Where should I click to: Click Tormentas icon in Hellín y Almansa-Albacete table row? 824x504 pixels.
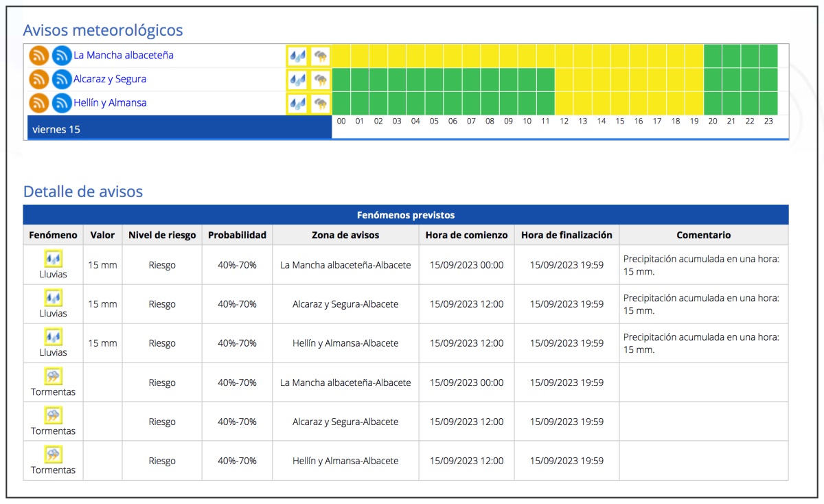click(x=53, y=455)
